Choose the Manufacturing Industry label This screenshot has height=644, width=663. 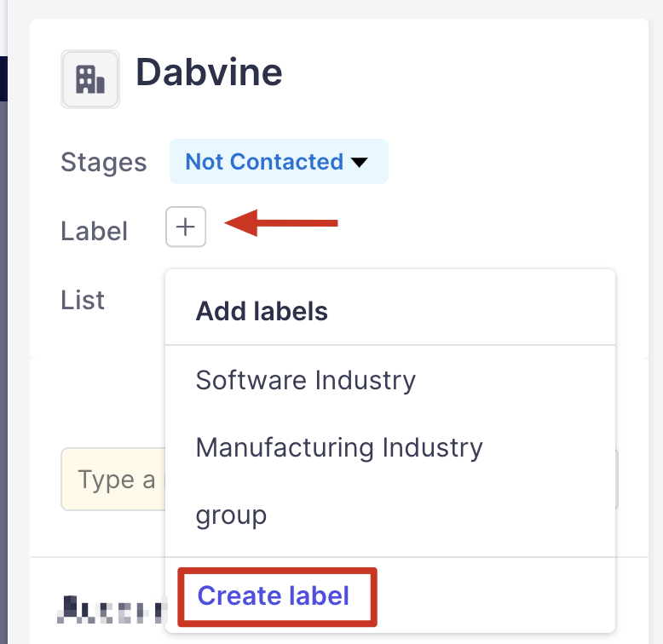[339, 447]
